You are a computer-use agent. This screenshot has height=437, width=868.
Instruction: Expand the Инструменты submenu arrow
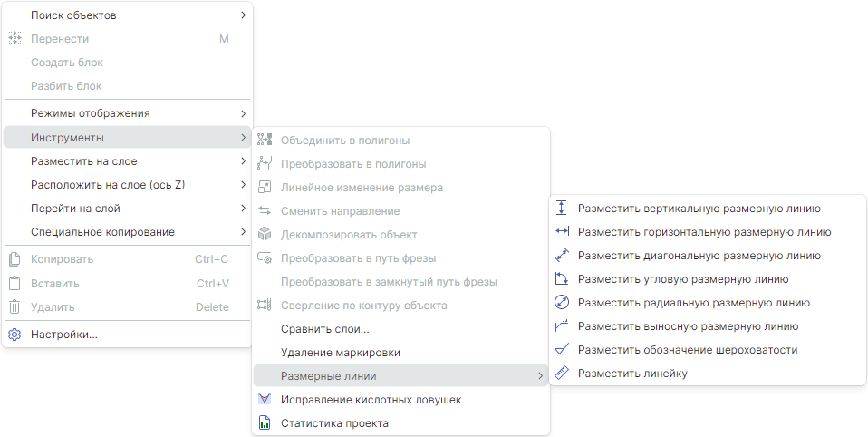pyautogui.click(x=244, y=138)
